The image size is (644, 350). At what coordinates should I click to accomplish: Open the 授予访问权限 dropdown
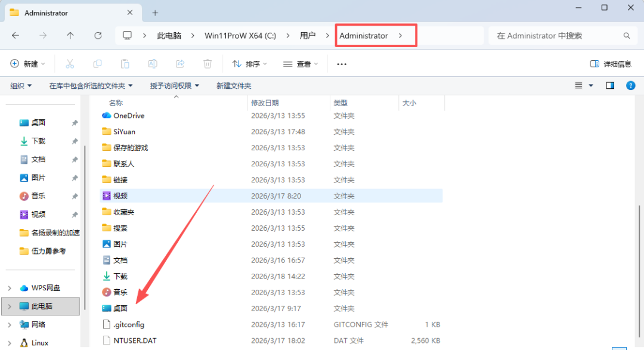coord(175,85)
